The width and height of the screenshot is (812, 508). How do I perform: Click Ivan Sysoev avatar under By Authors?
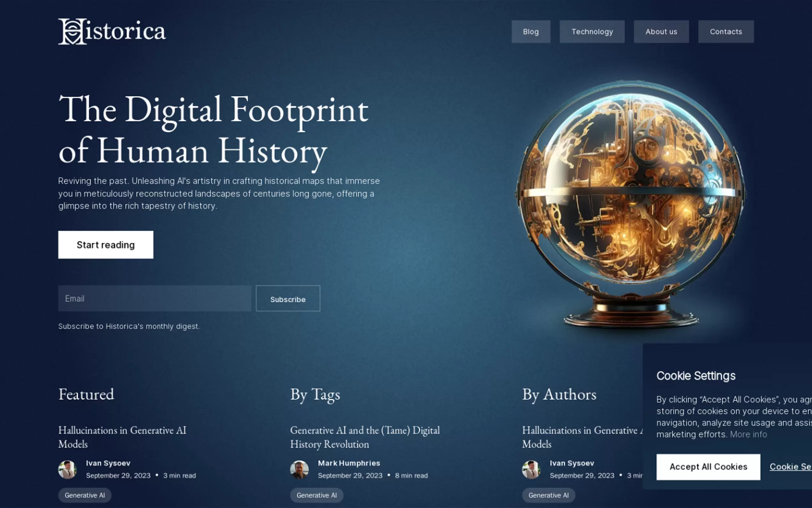point(531,469)
